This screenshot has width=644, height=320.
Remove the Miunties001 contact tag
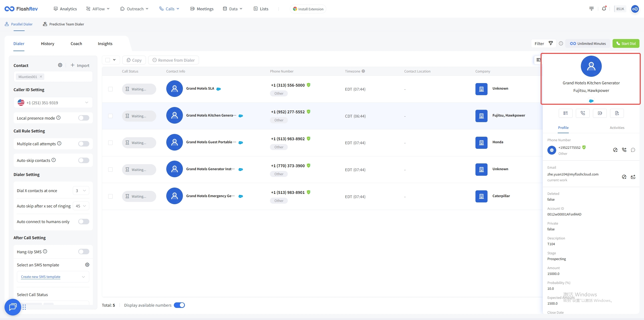point(41,77)
